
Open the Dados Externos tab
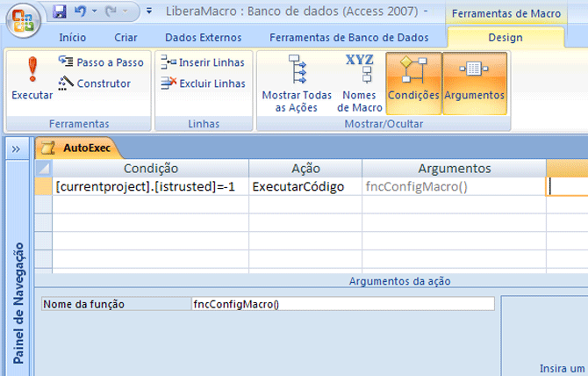tap(204, 38)
